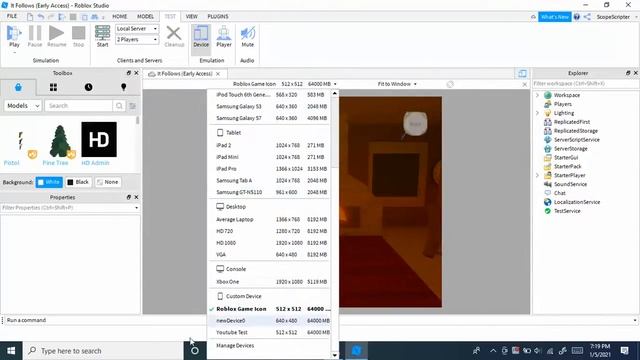Open Toolbox Inventory grid icon

click(53, 87)
